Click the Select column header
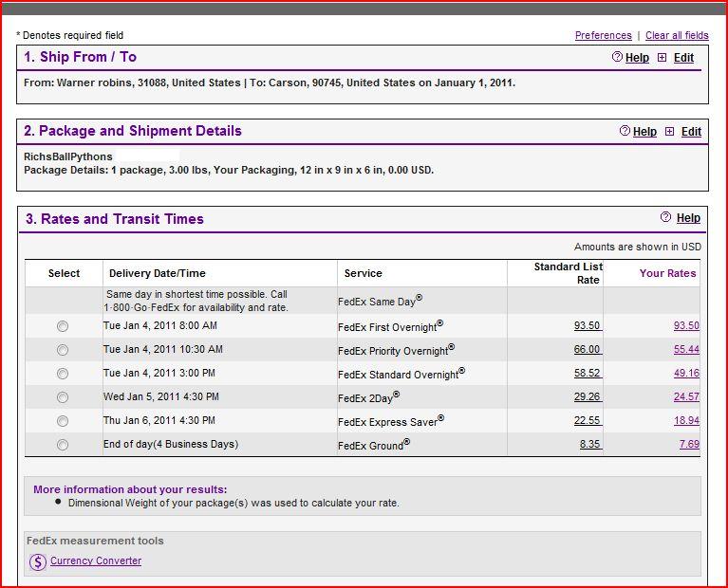Viewport: 728px width, 588px height. (x=65, y=273)
